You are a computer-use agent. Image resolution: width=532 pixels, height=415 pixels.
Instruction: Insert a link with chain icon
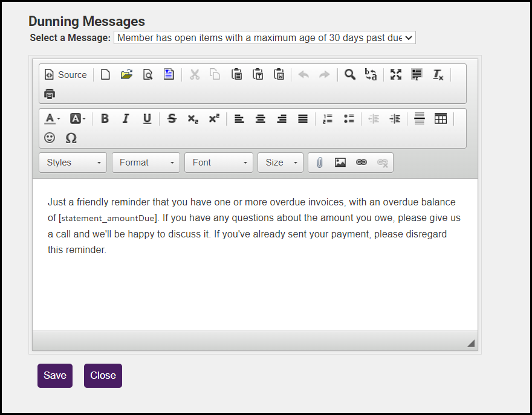click(362, 162)
